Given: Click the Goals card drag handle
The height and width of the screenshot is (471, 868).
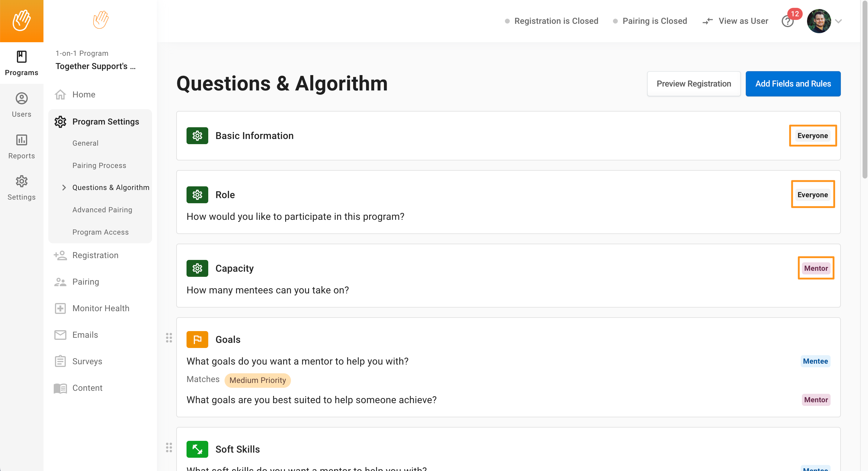Looking at the screenshot, I should [169, 338].
